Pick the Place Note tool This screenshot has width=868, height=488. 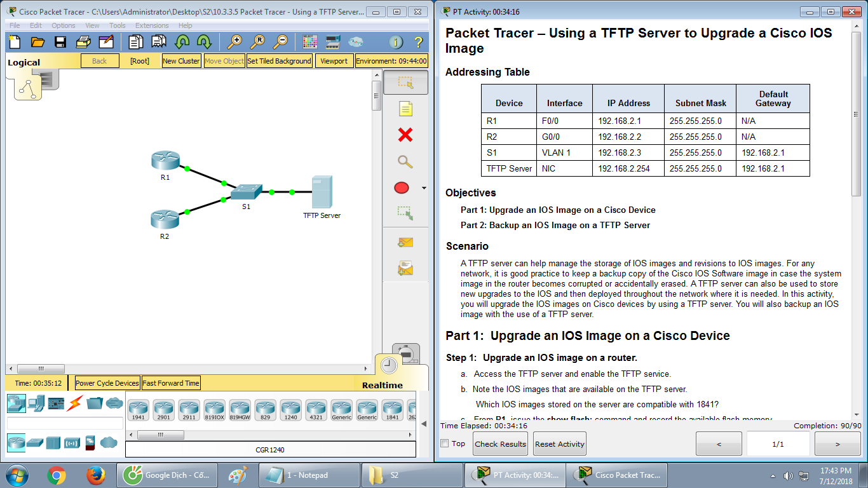pyautogui.click(x=405, y=109)
